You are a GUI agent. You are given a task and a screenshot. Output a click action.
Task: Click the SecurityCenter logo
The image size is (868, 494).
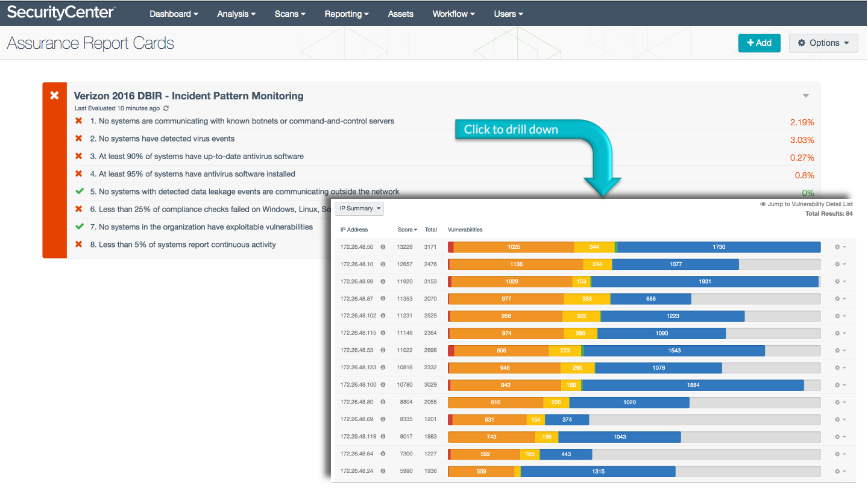(x=61, y=12)
